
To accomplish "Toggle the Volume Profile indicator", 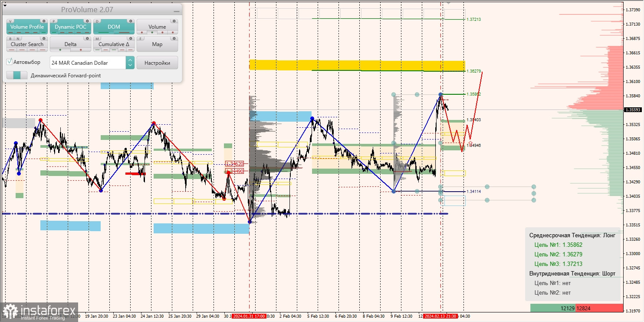I will 27,27.
